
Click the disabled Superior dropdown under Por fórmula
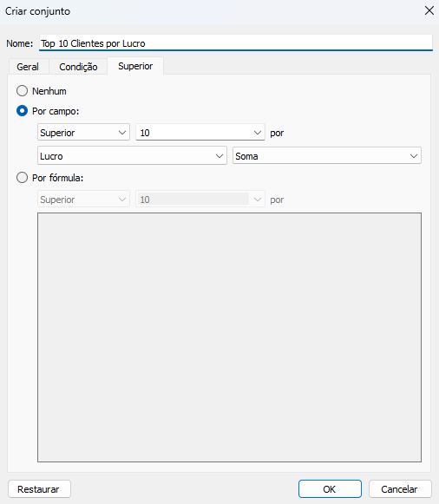83,200
